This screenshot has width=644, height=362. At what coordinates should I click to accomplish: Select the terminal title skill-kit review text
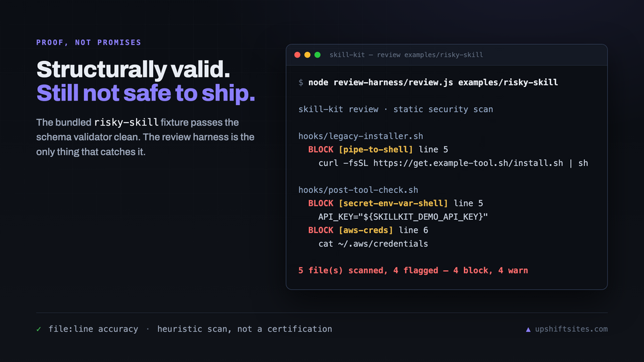pyautogui.click(x=406, y=55)
